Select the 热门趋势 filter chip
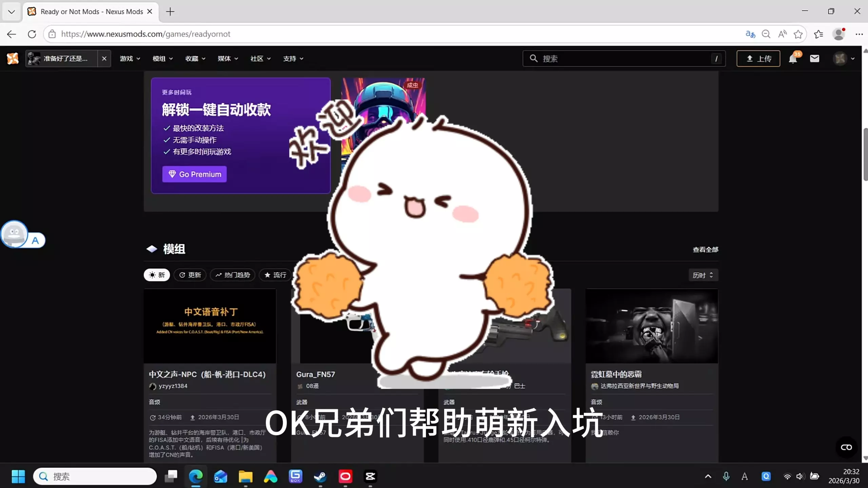 tap(233, 275)
